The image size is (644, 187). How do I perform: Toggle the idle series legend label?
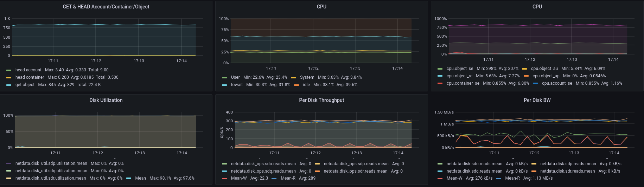point(306,85)
